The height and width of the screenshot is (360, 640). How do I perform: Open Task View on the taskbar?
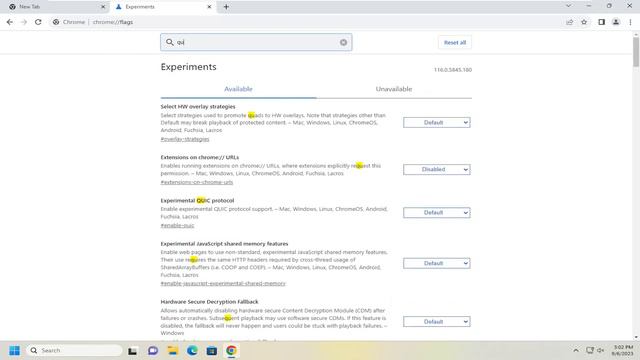pyautogui.click(x=132, y=351)
